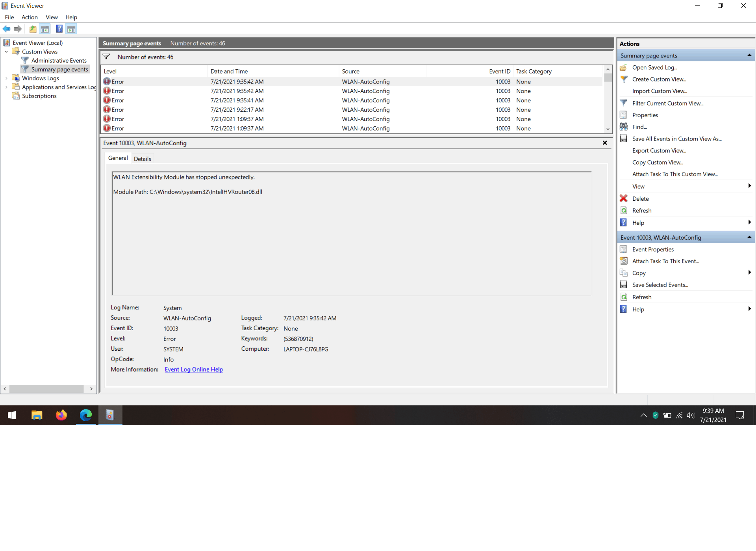Collapse the Custom Views tree node
The image size is (756, 551).
point(6,52)
